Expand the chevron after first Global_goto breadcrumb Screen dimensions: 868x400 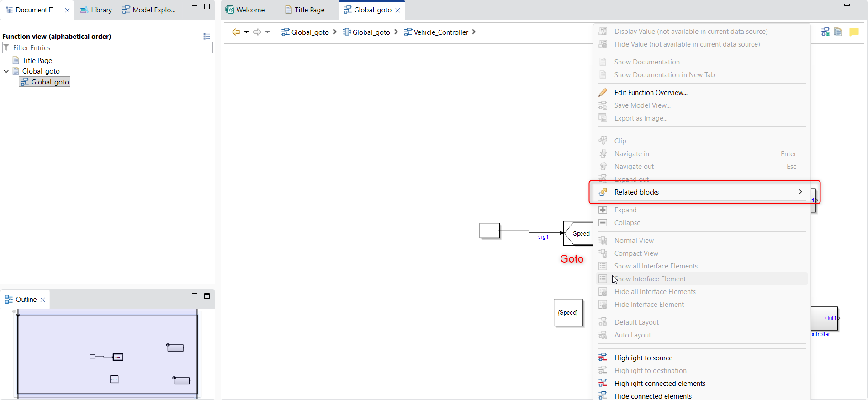point(335,32)
